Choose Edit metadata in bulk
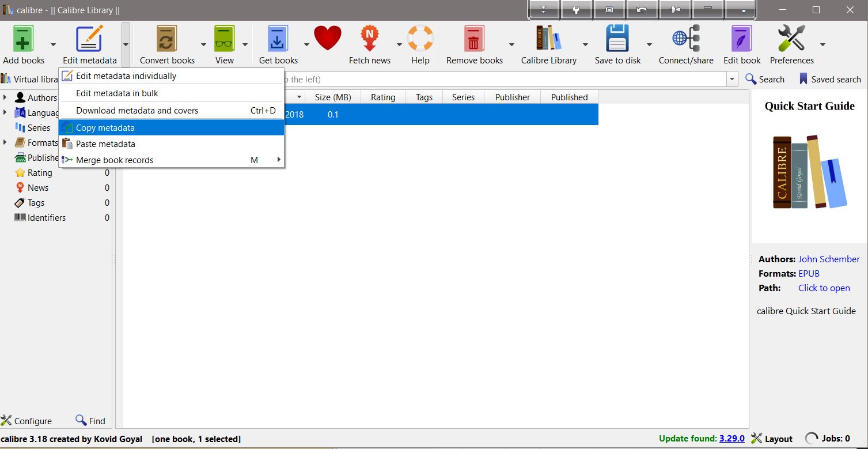This screenshot has height=449, width=868. point(171,93)
